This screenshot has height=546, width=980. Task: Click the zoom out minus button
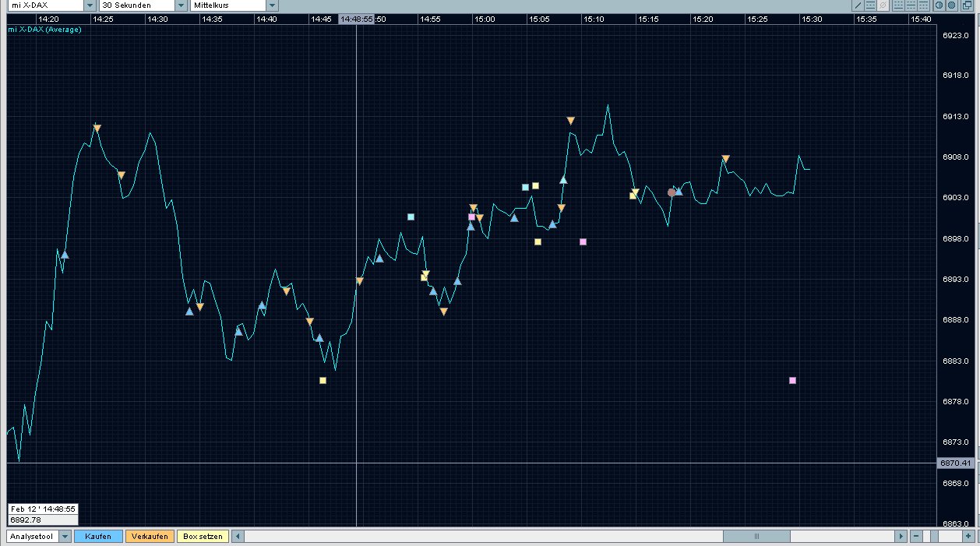[x=916, y=537]
